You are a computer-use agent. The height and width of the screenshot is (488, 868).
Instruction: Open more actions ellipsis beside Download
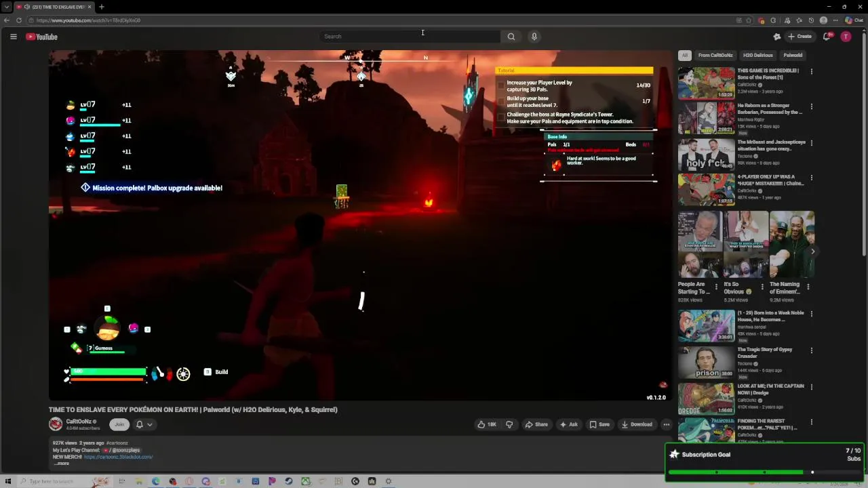[667, 424]
